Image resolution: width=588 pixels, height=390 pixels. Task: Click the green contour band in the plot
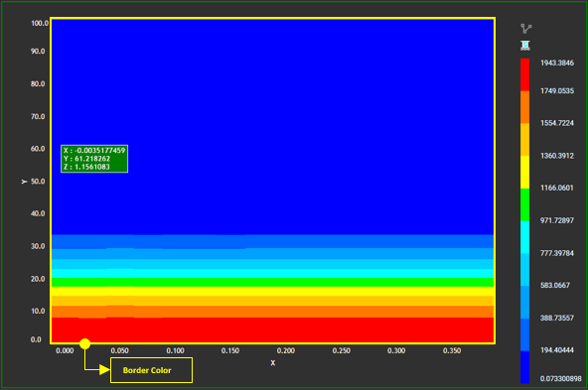coord(272,283)
